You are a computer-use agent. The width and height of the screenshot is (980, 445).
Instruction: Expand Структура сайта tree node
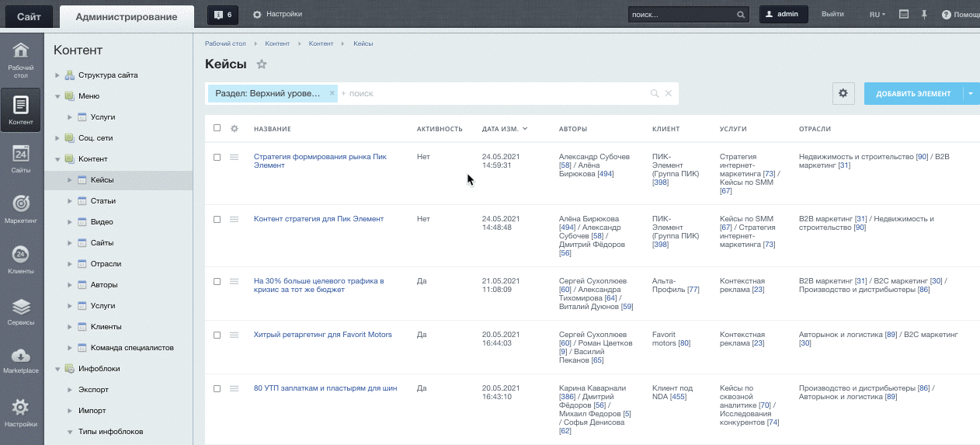point(57,75)
